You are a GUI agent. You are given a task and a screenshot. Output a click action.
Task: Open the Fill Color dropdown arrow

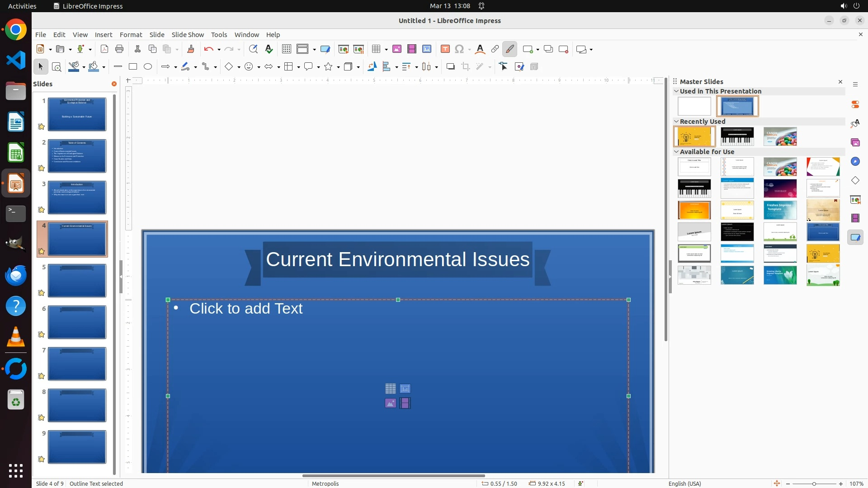coord(104,67)
